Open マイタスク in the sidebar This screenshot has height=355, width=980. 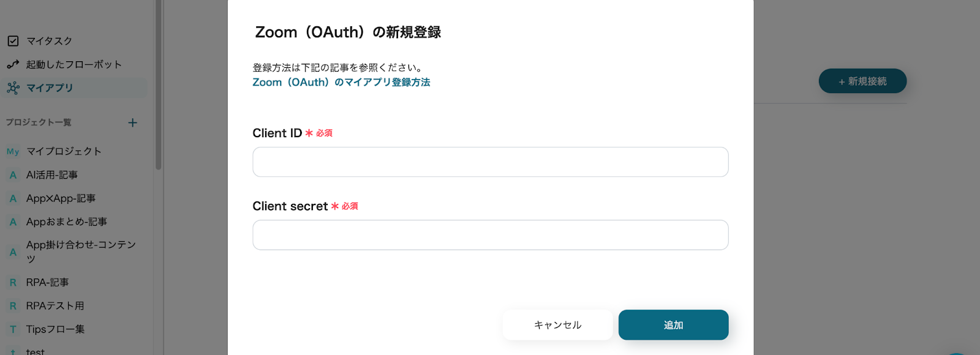(49, 41)
